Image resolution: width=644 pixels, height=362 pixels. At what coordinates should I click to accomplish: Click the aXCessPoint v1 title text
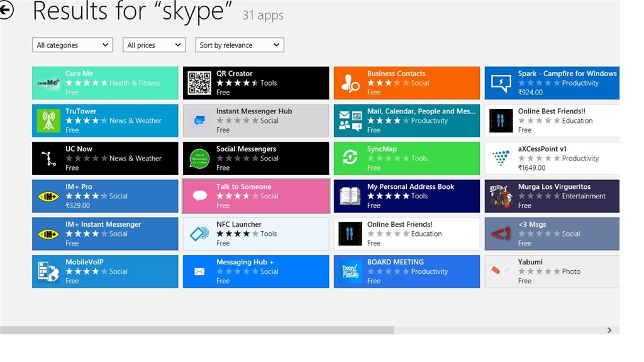(542, 149)
